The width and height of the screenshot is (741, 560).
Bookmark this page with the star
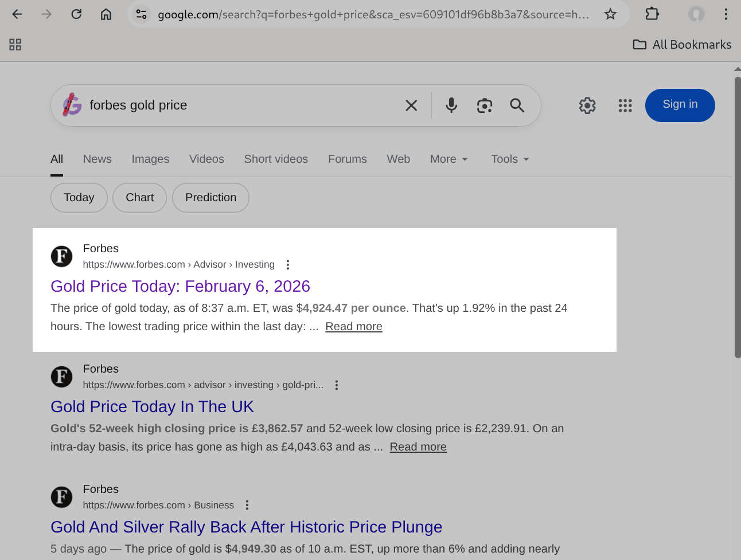pyautogui.click(x=610, y=14)
